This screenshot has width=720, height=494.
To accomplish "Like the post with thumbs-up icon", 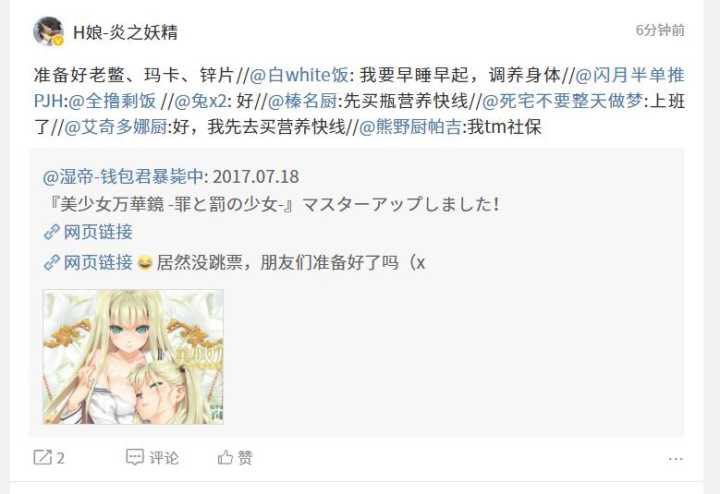I will coord(225,457).
